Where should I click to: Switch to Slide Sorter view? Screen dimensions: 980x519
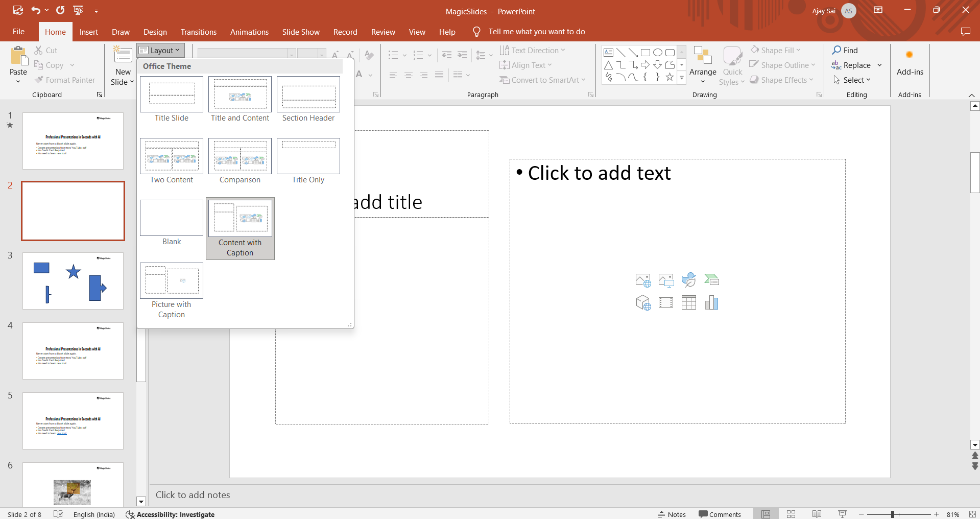pyautogui.click(x=791, y=514)
